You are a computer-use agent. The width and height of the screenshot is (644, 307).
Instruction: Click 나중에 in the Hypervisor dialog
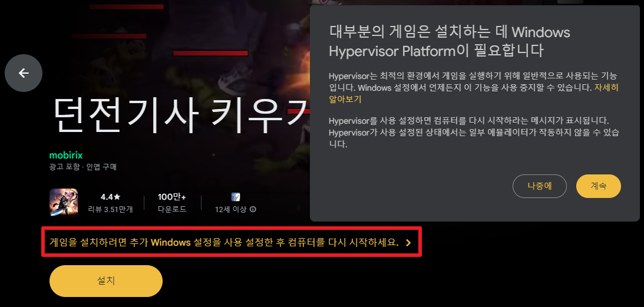[540, 186]
